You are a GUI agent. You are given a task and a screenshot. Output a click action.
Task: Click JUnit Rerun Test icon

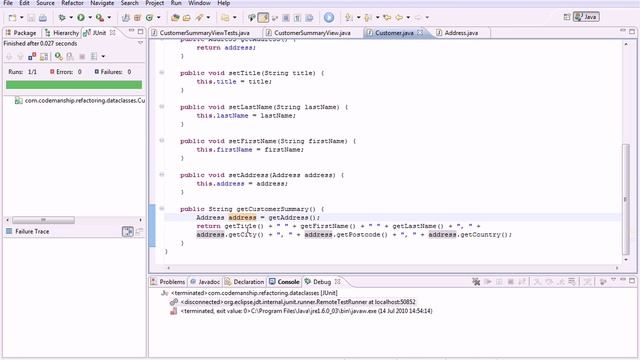coord(59,56)
